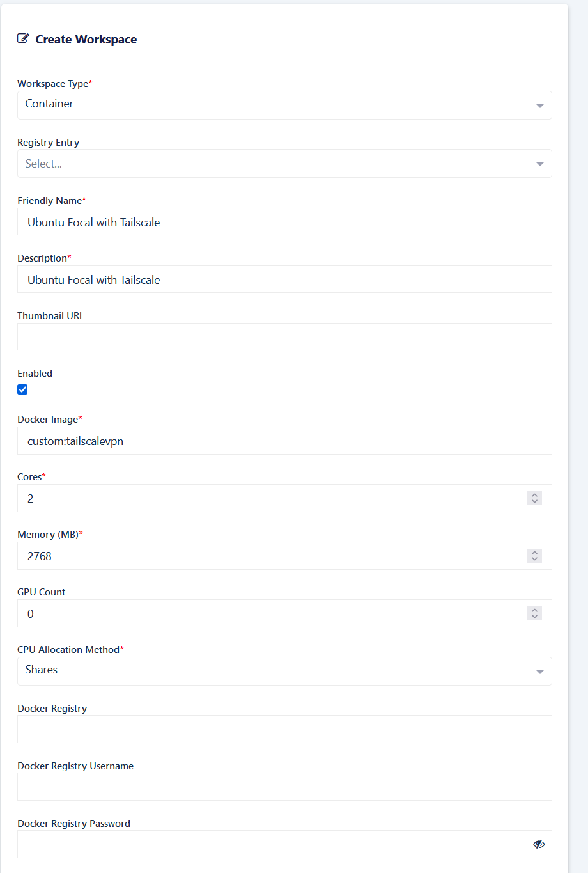Click the edit icon beside Create Workspace

(23, 38)
